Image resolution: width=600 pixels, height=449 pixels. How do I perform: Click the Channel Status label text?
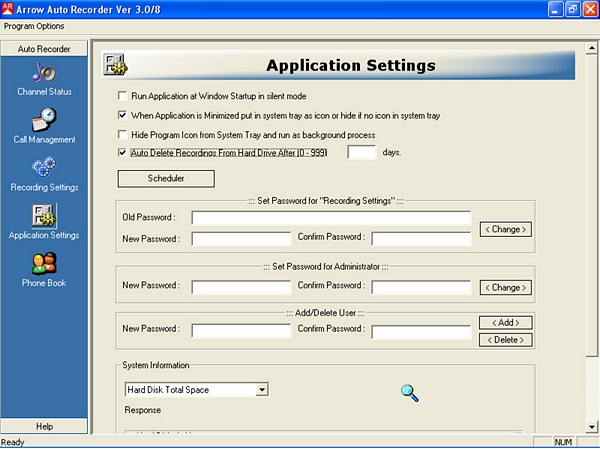point(44,92)
